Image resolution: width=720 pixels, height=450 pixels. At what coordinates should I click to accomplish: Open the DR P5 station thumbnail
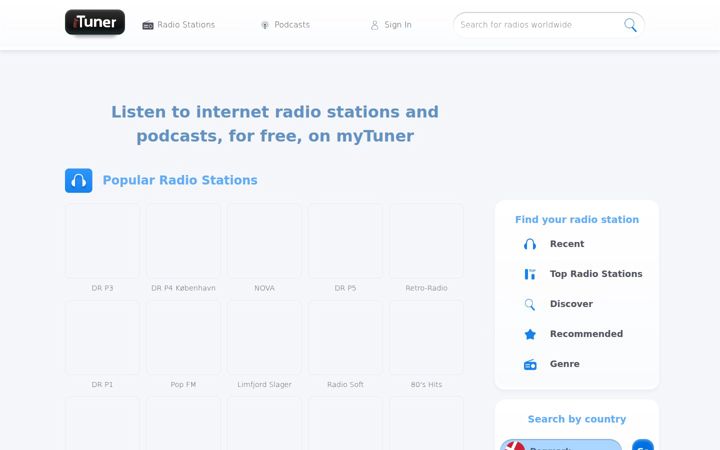point(345,241)
